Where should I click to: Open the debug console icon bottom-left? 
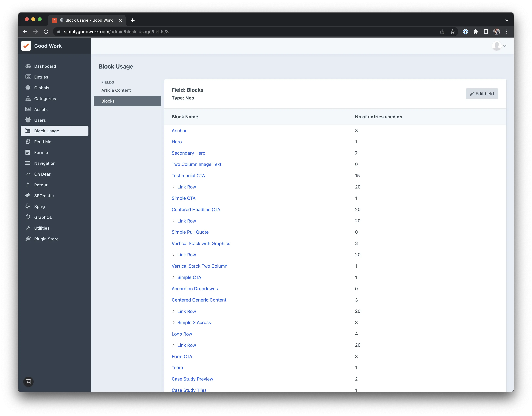(x=29, y=382)
